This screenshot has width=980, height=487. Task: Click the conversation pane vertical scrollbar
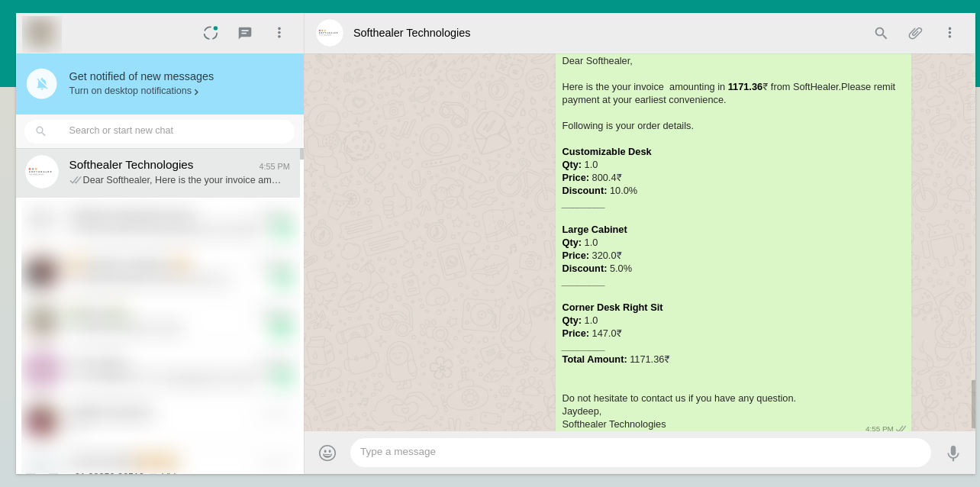coord(973,404)
